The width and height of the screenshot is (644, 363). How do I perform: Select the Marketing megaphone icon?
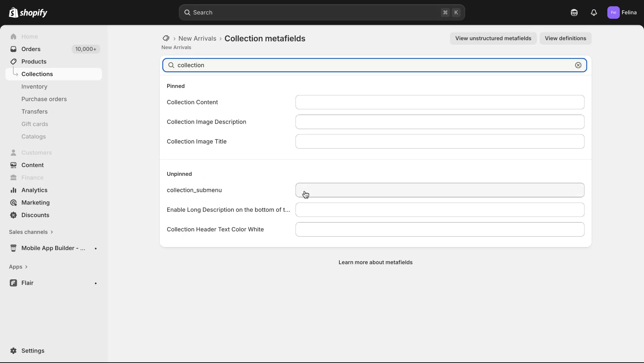(13, 203)
